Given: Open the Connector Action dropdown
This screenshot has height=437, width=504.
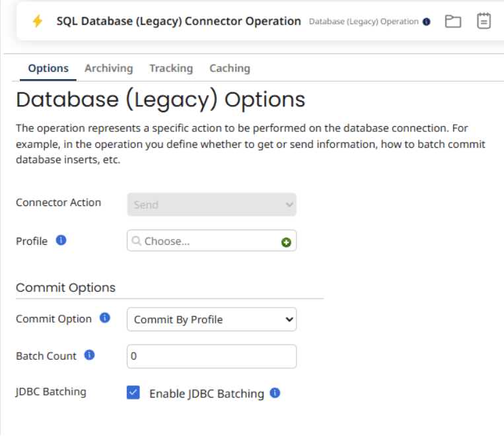Looking at the screenshot, I should [x=211, y=205].
